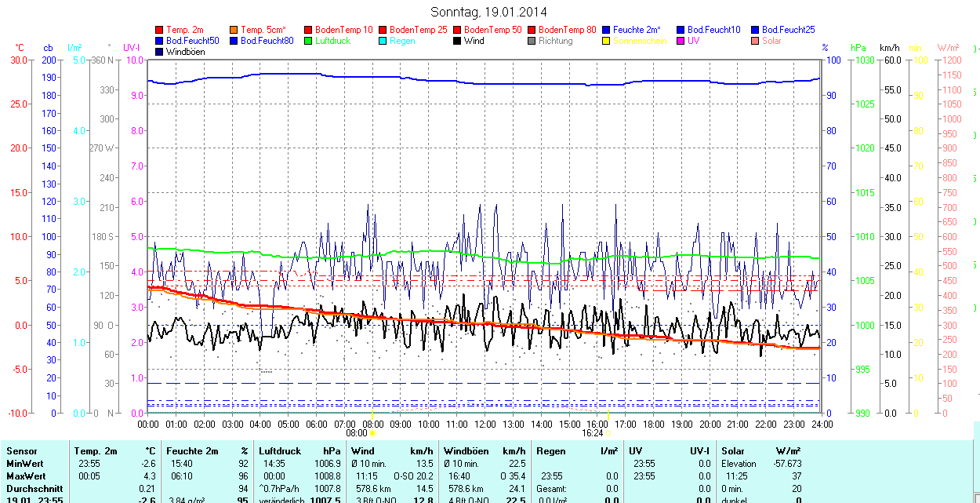Click the orange Temp. 5cm* legend square
The width and height of the screenshot is (980, 503).
point(234,30)
